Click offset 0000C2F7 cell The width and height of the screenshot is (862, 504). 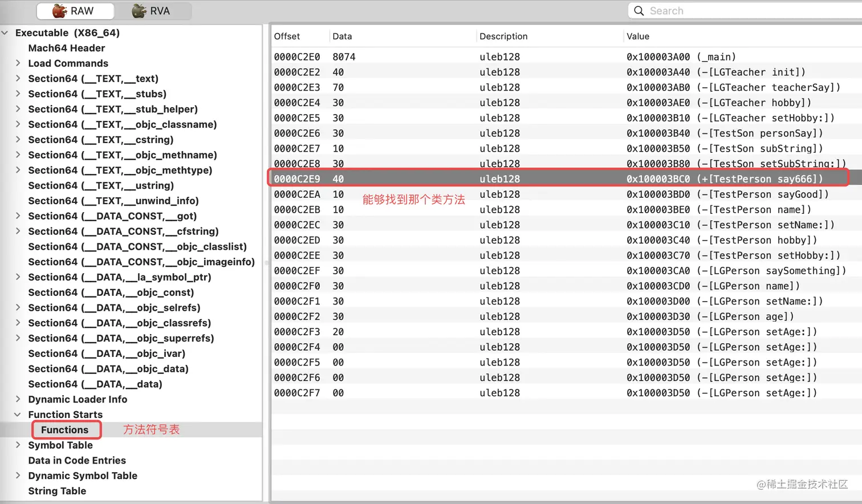click(297, 393)
